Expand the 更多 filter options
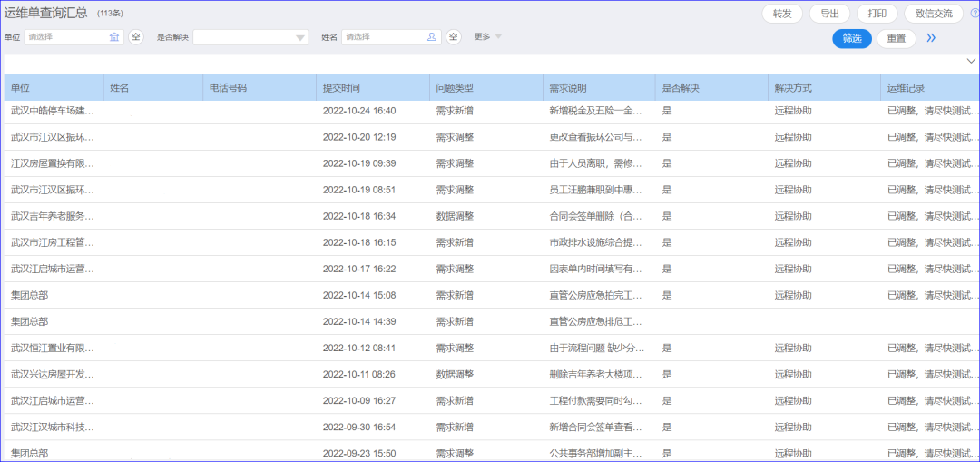980x462 pixels. (488, 37)
